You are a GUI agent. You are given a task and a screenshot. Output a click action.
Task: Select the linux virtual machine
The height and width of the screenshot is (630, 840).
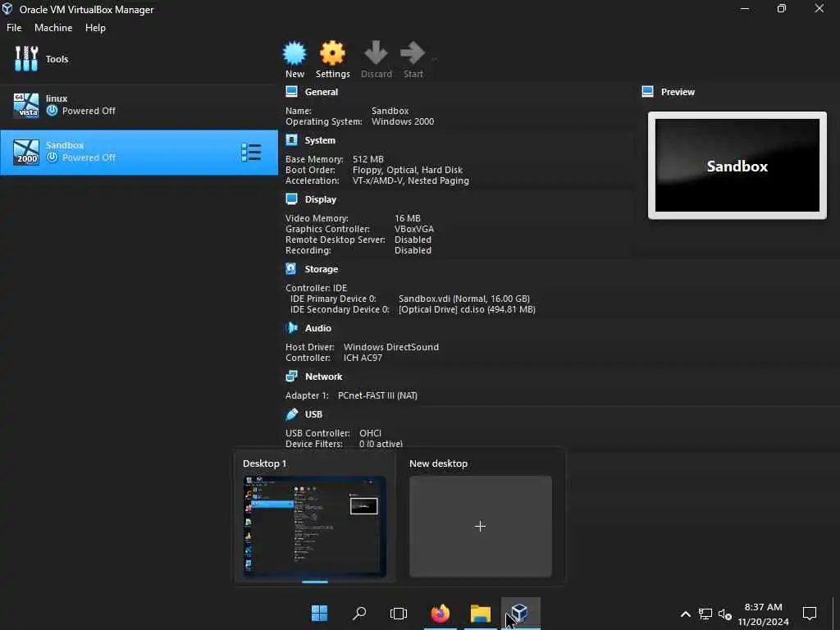click(139, 105)
